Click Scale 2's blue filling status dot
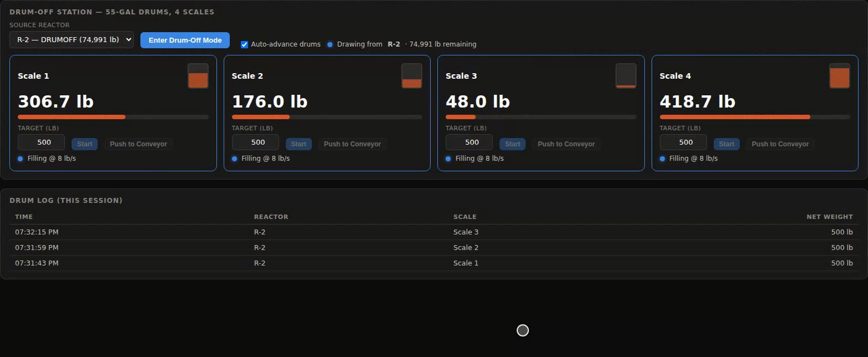The width and height of the screenshot is (868, 357). click(234, 159)
